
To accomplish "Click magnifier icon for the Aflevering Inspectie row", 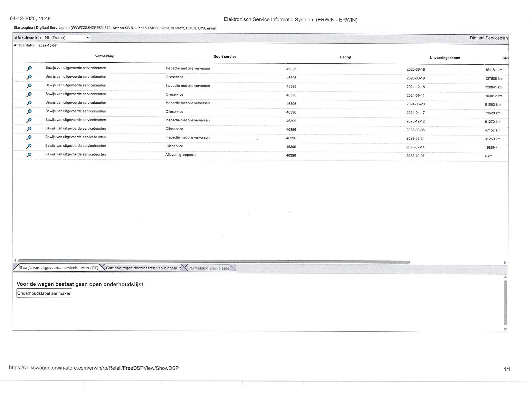I will coord(29,155).
